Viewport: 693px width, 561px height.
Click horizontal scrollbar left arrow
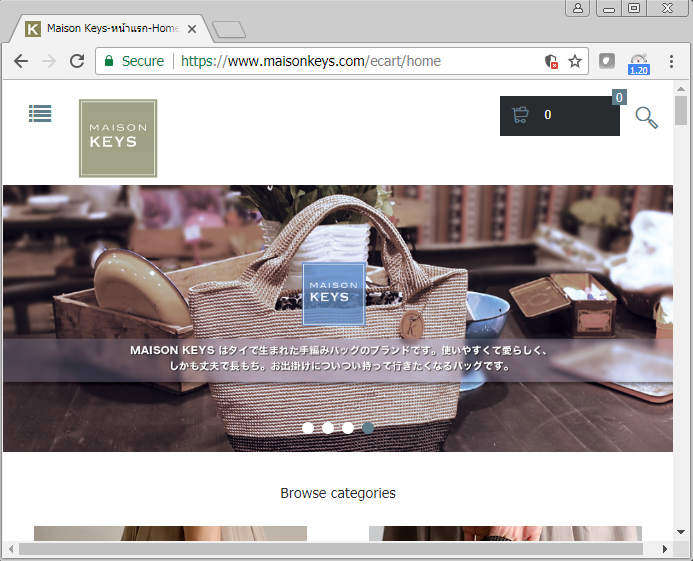tap(10, 549)
